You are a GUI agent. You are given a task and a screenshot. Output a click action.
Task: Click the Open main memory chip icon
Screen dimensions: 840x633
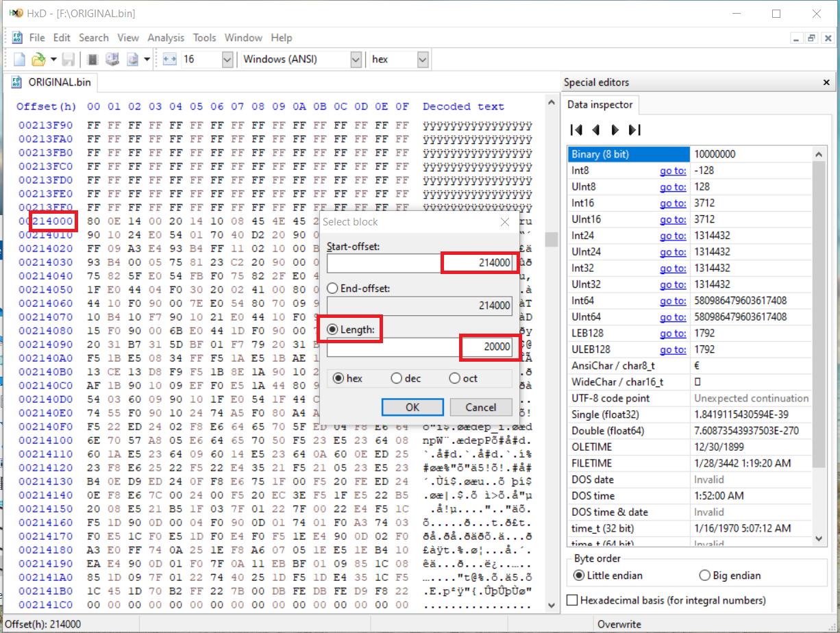click(x=92, y=60)
